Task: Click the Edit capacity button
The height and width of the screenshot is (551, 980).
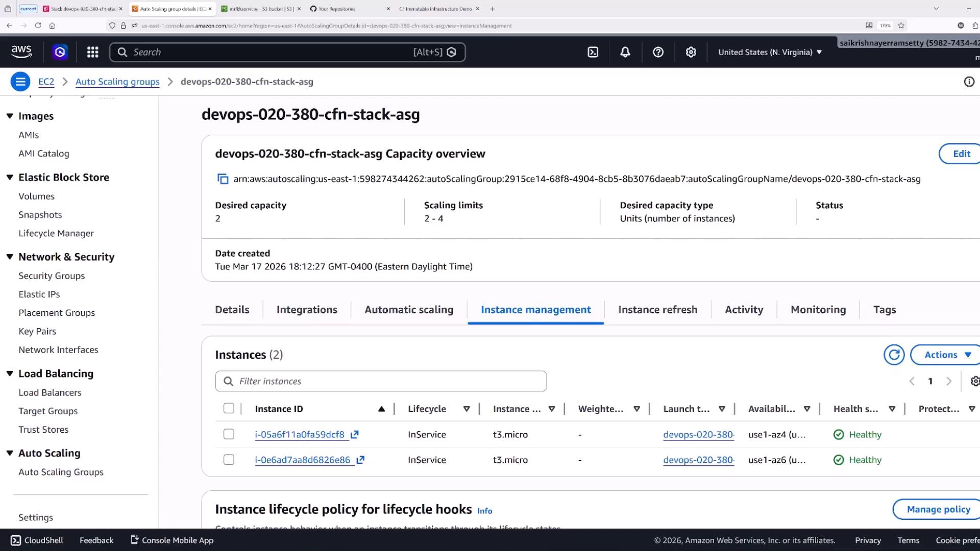Action: coord(961,154)
